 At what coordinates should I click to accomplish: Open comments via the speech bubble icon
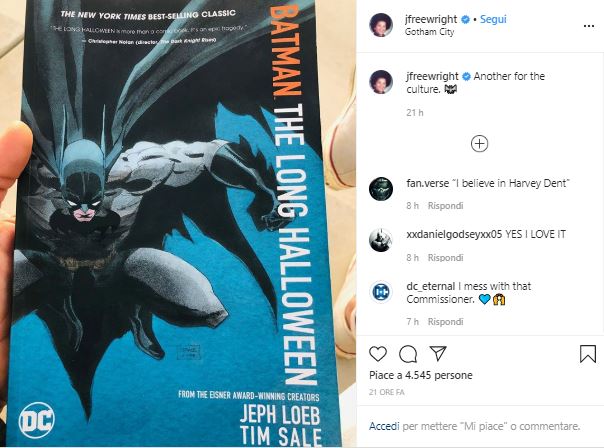408,354
